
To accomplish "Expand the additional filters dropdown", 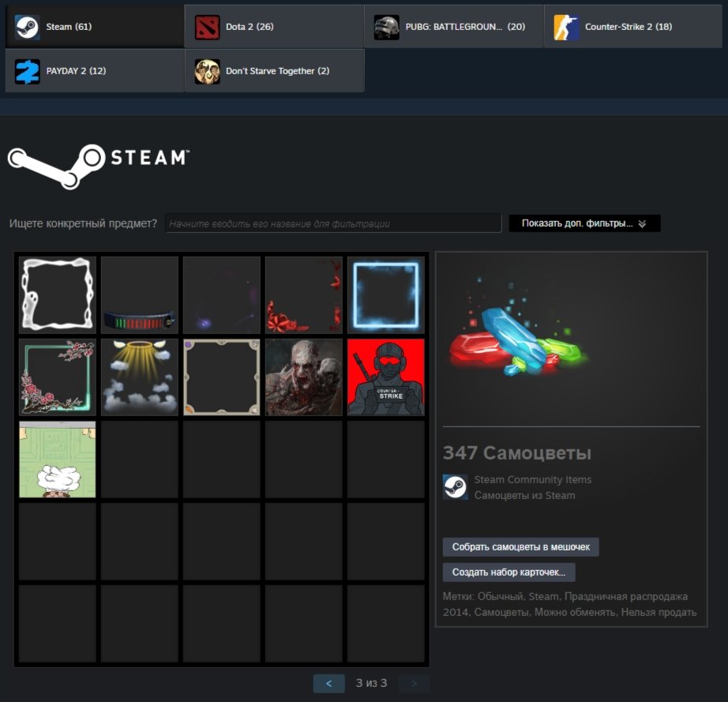I will (584, 223).
